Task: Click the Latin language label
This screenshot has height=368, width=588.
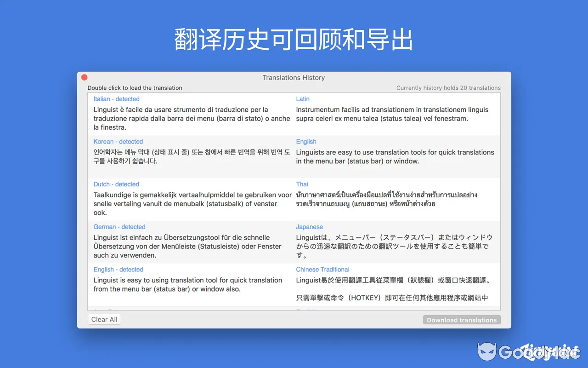Action: [x=303, y=98]
